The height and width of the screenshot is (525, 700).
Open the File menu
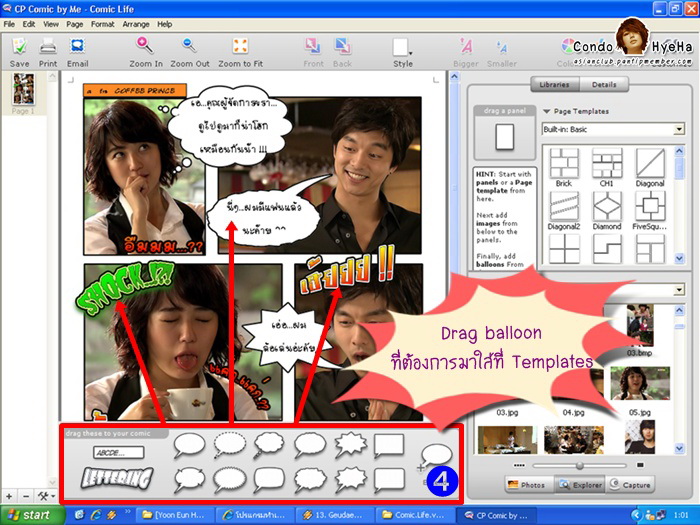pos(9,24)
